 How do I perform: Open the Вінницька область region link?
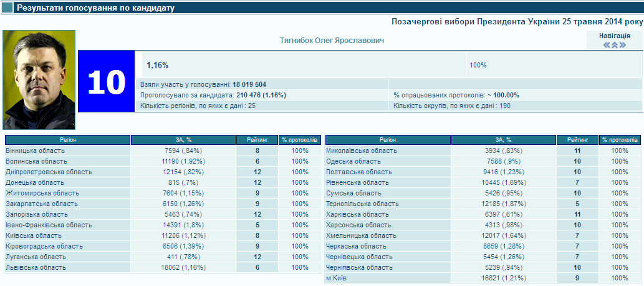[x=35, y=150]
